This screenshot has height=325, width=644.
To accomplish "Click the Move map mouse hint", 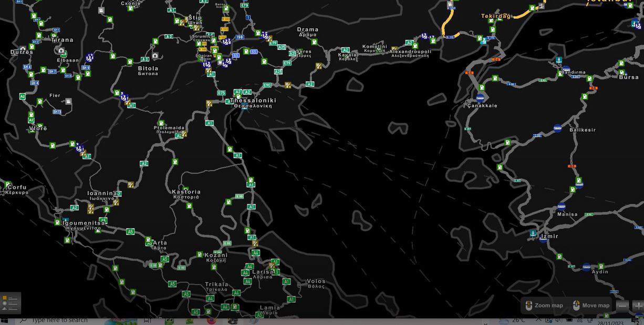I will pos(591,306).
